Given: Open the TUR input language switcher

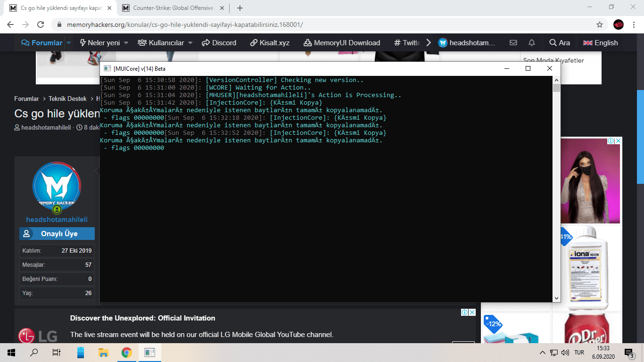Looking at the screenshot, I should click(579, 352).
